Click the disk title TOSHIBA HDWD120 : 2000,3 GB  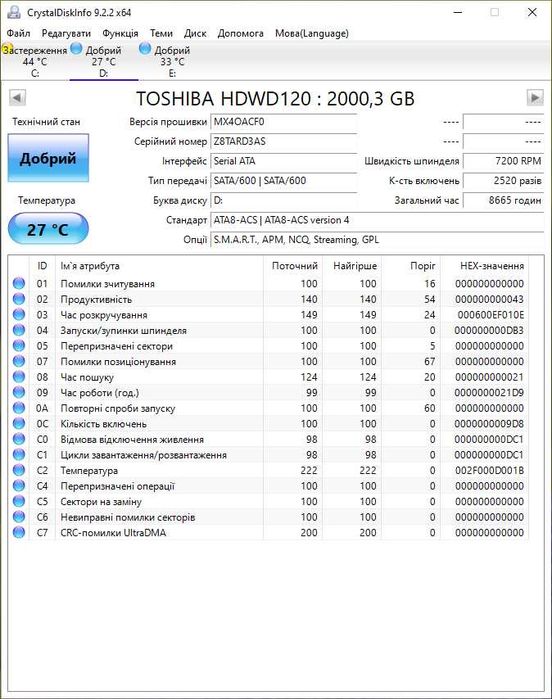(276, 99)
